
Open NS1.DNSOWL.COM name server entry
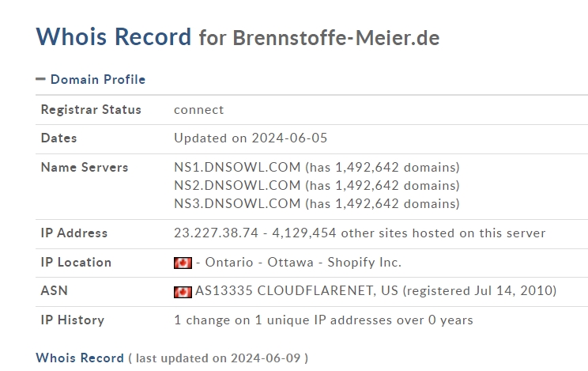click(x=237, y=167)
